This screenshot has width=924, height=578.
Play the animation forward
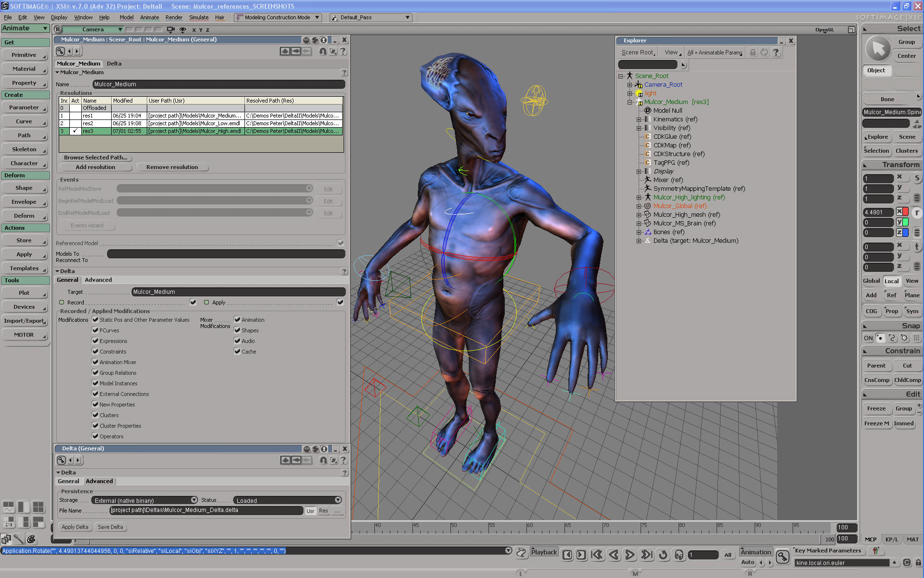click(x=629, y=555)
